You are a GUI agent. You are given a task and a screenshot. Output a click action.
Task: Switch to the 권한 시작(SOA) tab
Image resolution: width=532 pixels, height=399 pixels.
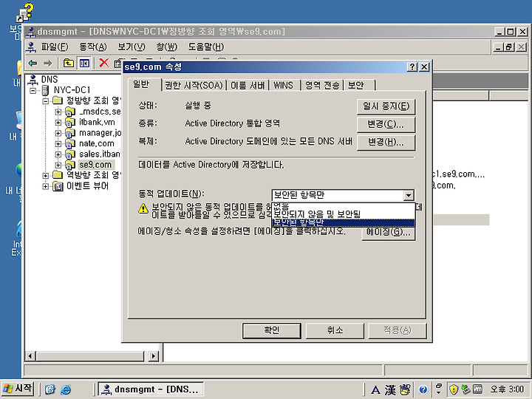coord(194,85)
